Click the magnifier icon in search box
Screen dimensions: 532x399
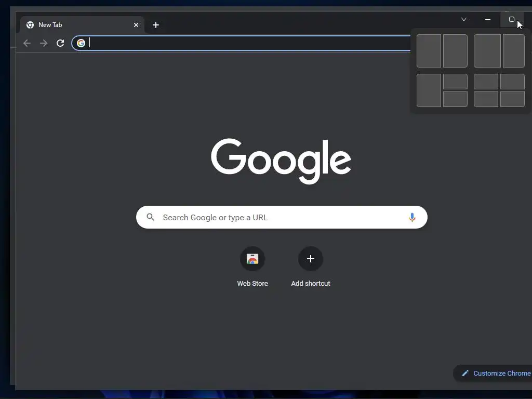(150, 217)
